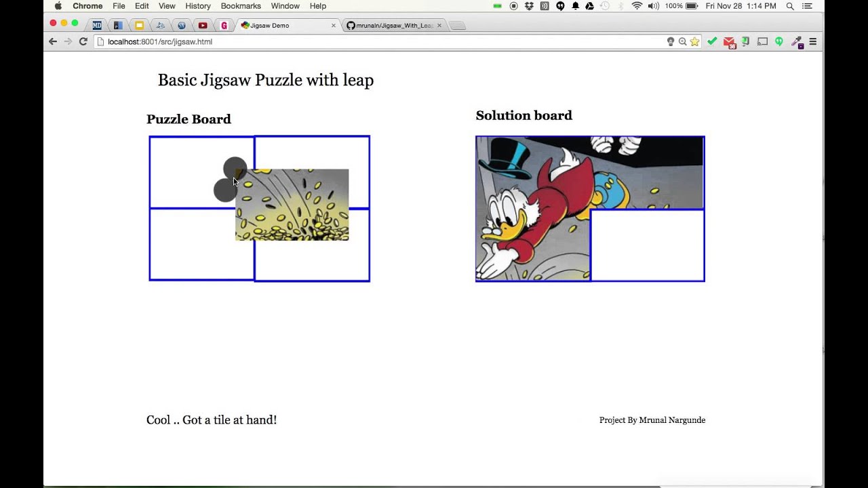Switch to the pinned yellow slides tab
Image resolution: width=868 pixels, height=488 pixels.
pyautogui.click(x=139, y=26)
